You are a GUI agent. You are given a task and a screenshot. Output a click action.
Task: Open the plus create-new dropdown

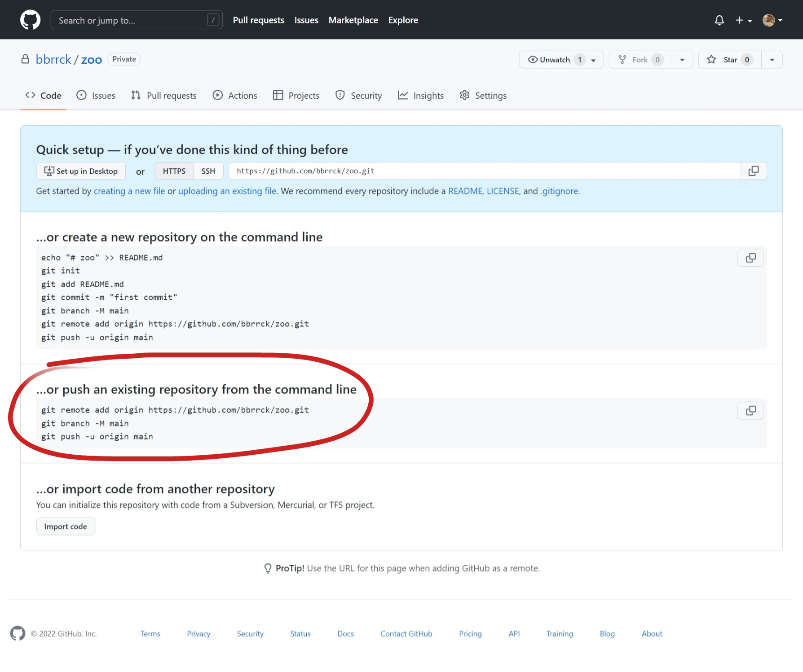coord(743,20)
